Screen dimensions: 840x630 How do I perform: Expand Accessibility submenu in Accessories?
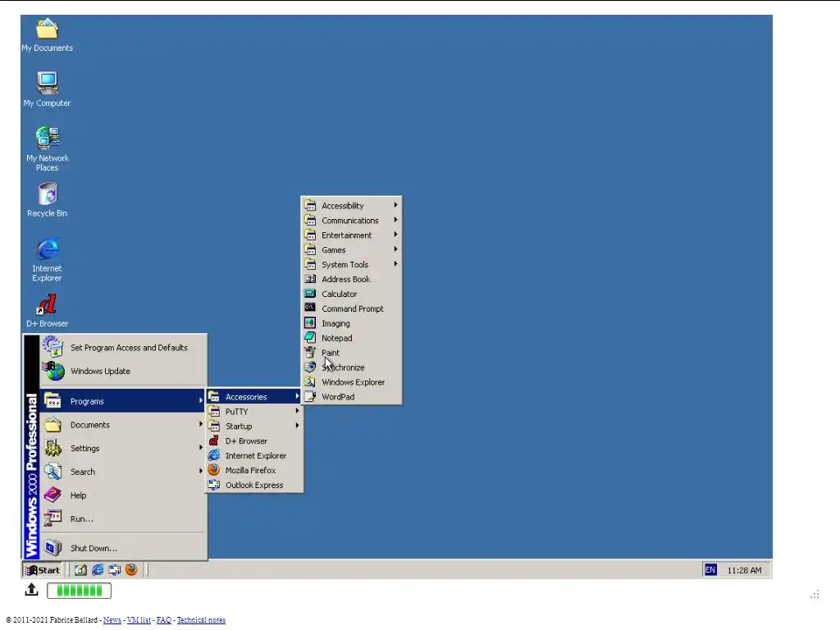(351, 206)
